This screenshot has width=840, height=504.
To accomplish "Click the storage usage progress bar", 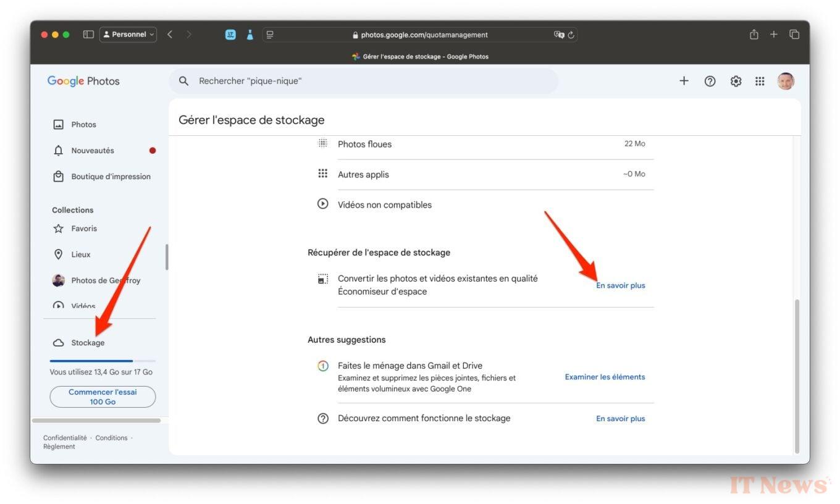I will pos(103,361).
